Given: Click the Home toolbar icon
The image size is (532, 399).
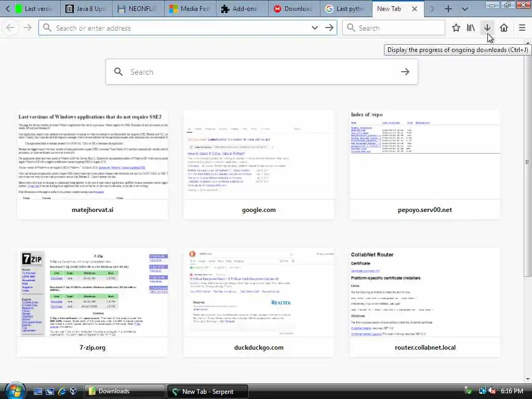Looking at the screenshot, I should (504, 28).
